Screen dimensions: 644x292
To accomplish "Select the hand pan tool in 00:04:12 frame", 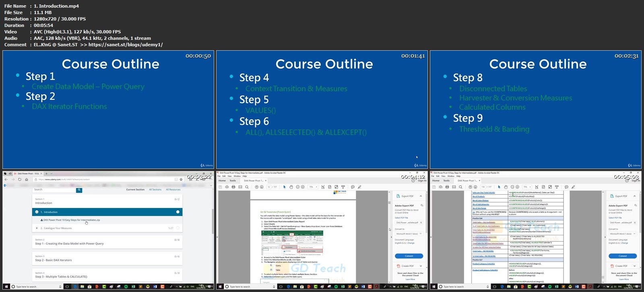I will point(291,187).
